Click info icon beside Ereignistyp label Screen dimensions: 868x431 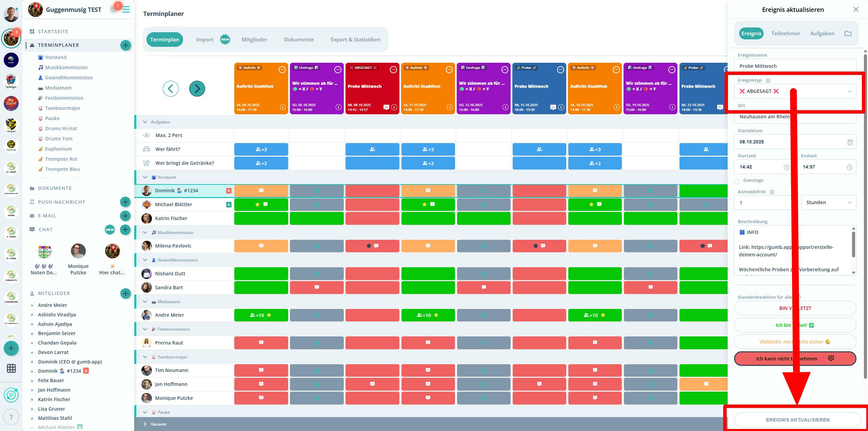[768, 80]
